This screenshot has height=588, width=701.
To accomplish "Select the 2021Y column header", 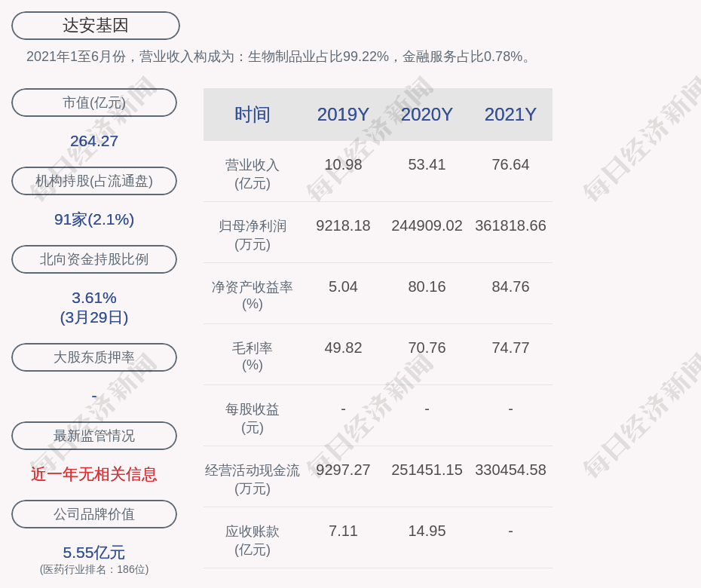I will click(x=510, y=115).
